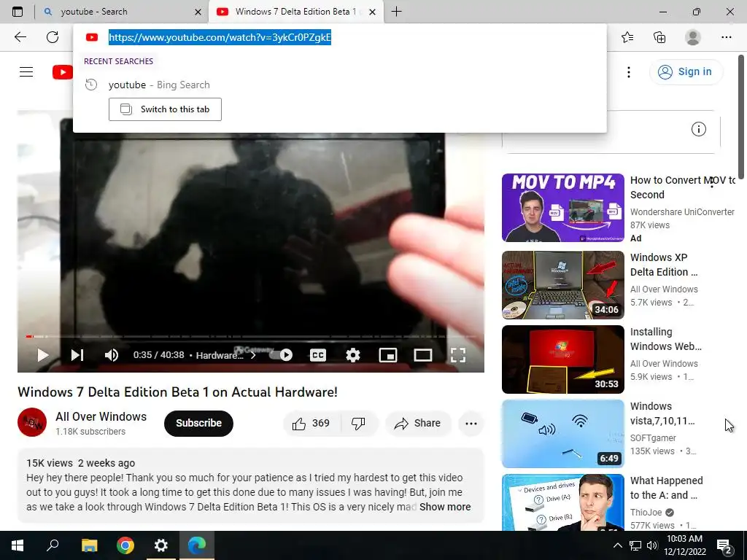Mute the video volume
The width and height of the screenshot is (747, 560).
(112, 355)
